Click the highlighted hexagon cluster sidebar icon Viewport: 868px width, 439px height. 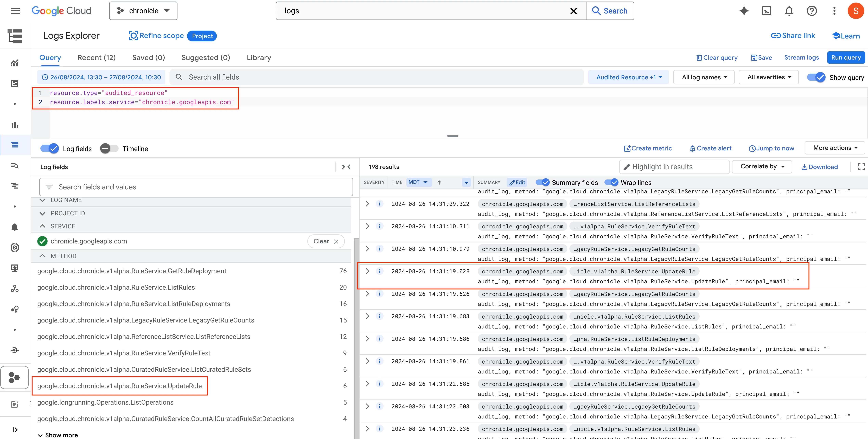[15, 377]
